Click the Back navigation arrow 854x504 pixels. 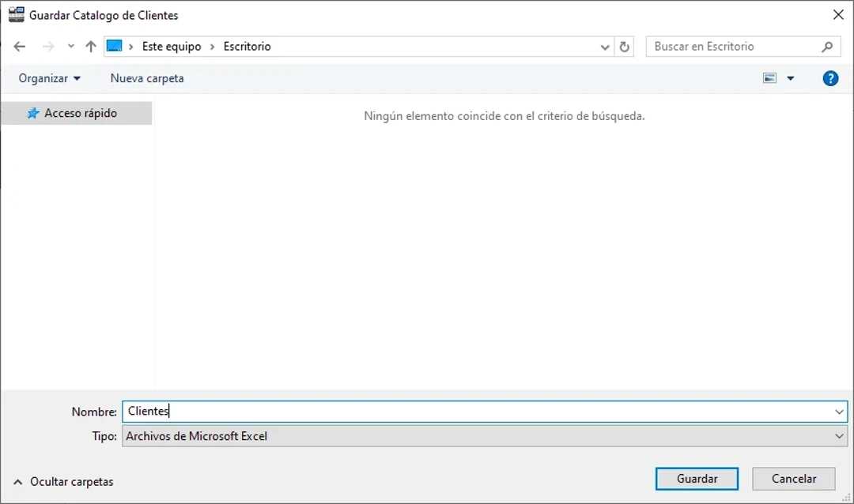(20, 46)
